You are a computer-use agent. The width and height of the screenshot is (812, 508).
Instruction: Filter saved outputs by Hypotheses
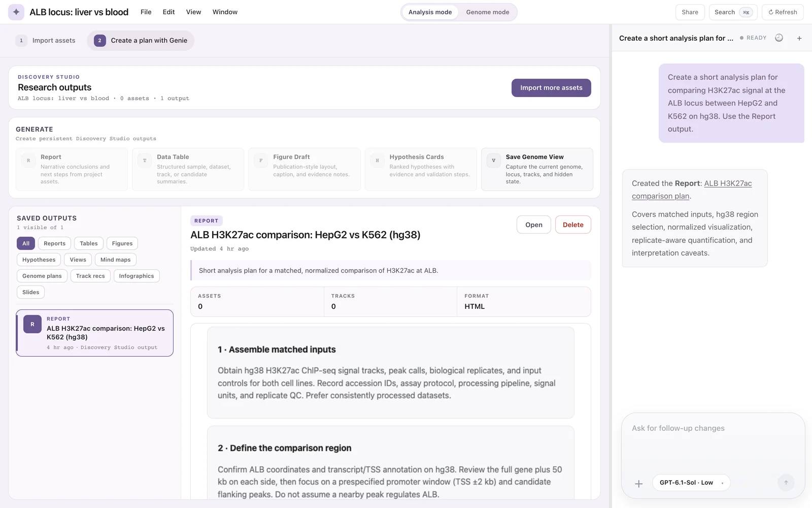[39, 260]
